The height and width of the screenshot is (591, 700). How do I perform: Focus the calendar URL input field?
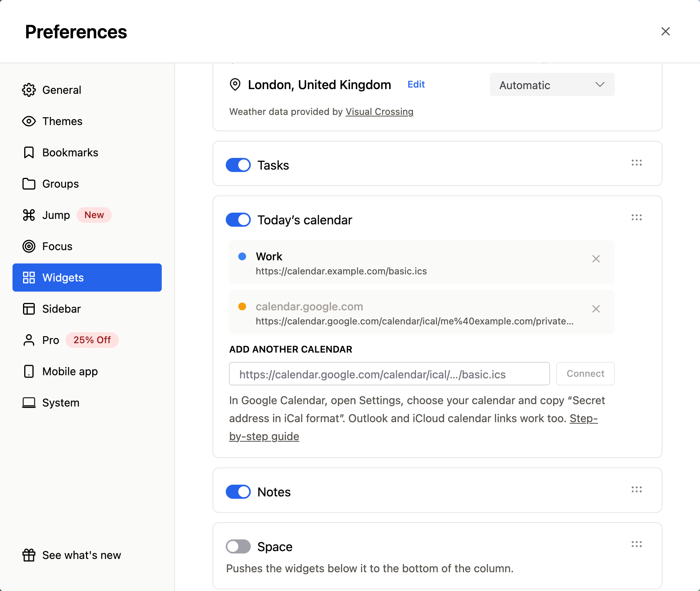point(389,374)
